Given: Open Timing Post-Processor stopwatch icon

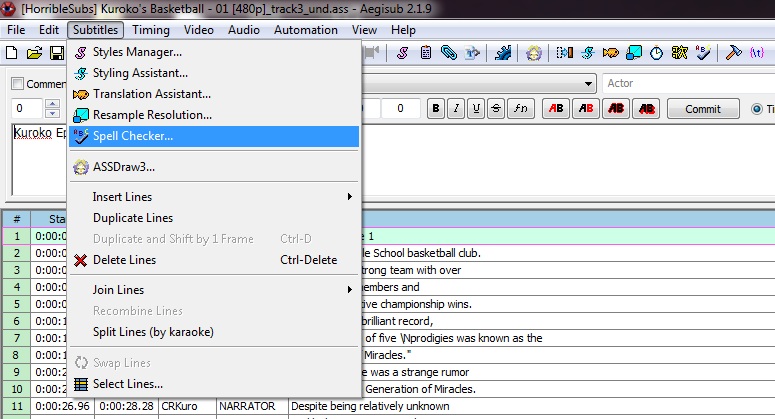Looking at the screenshot, I should point(656,52).
